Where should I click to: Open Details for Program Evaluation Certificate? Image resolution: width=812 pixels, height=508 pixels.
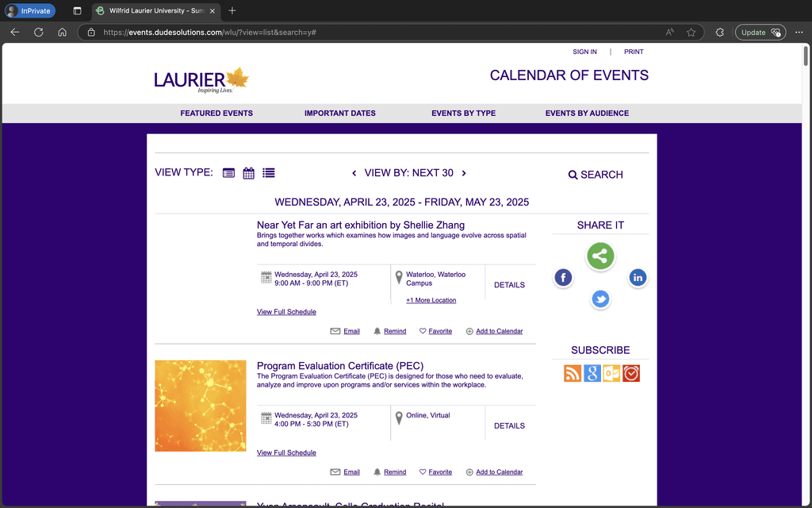tap(509, 425)
